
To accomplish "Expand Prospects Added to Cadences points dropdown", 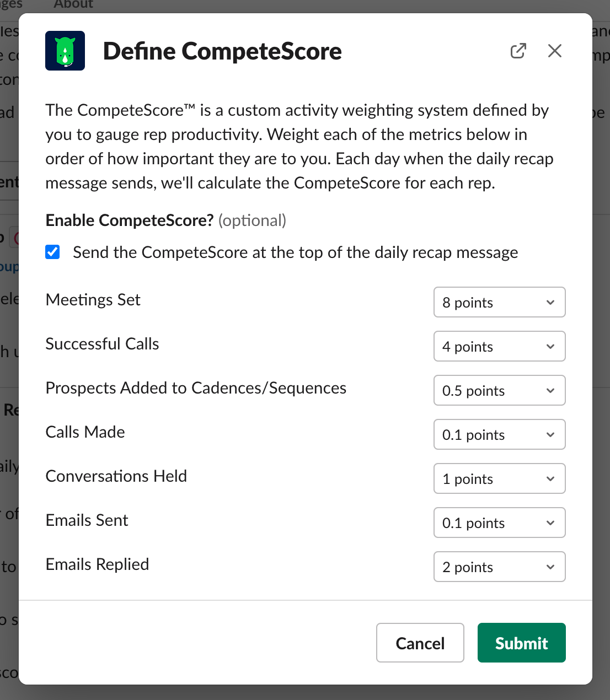I will [x=500, y=390].
